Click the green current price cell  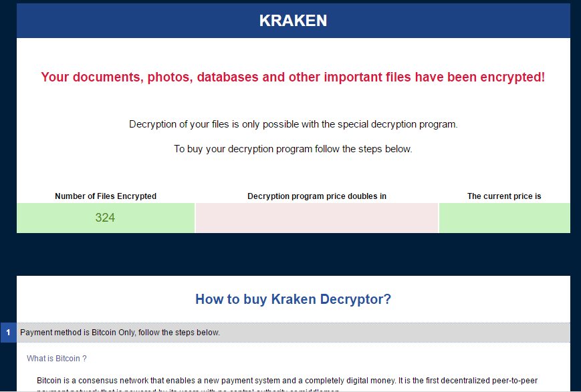click(504, 218)
